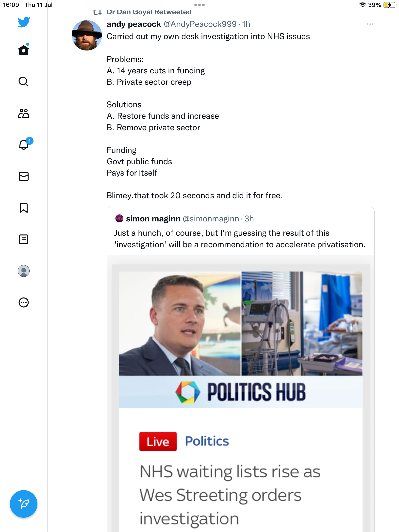This screenshot has width=399, height=532.
Task: Tap the red Live badge
Action: 158,441
